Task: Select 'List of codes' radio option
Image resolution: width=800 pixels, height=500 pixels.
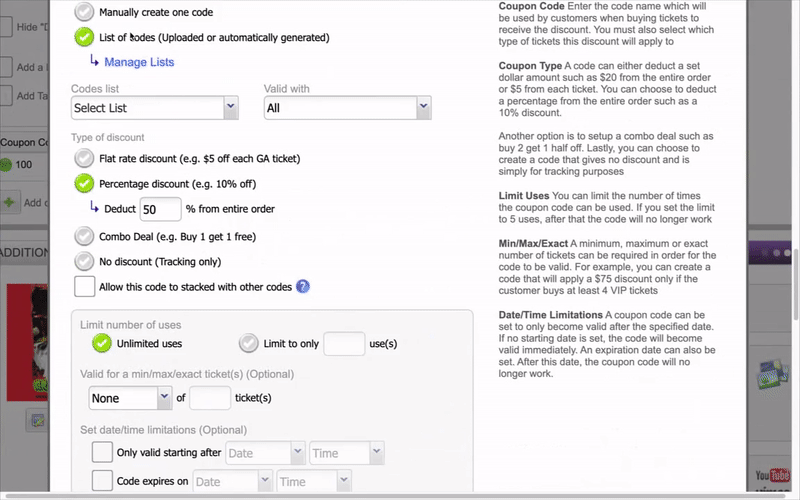Action: pyautogui.click(x=84, y=37)
